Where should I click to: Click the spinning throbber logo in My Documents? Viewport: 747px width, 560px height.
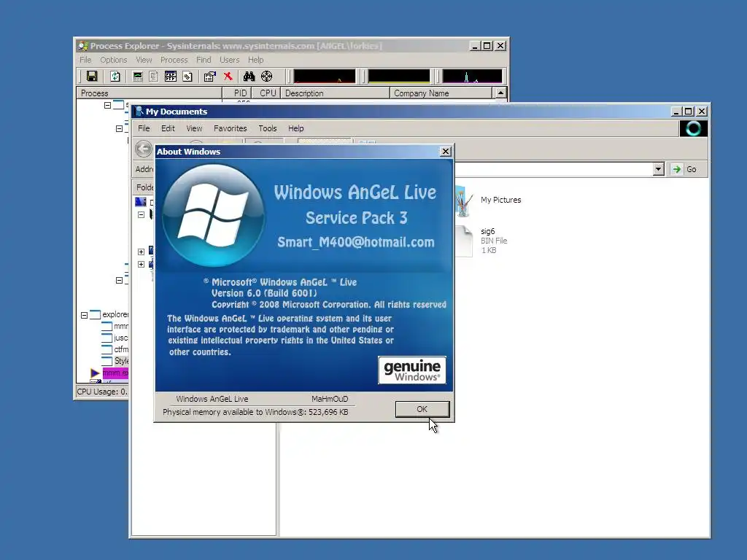click(693, 128)
